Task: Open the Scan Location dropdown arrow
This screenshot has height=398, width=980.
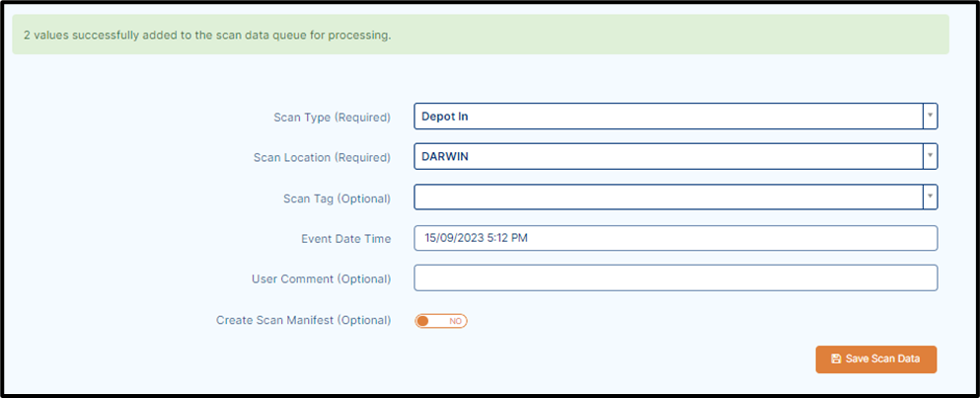Action: 930,156
